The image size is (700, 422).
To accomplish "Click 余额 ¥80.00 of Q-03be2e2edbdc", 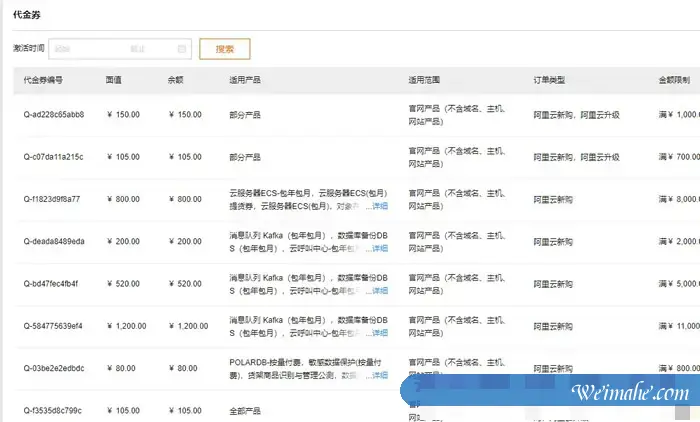I will (183, 368).
